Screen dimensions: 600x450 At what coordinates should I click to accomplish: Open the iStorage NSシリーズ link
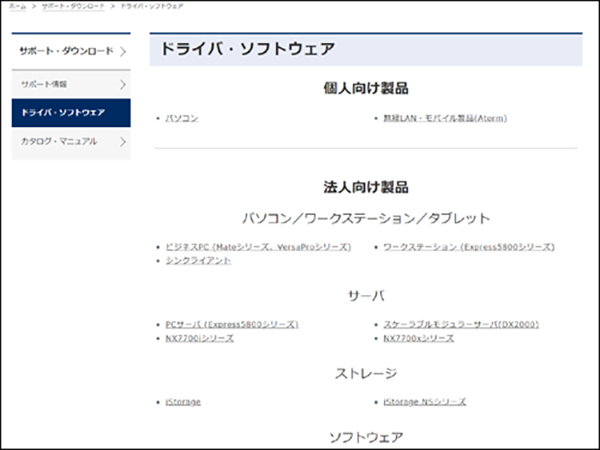(x=424, y=402)
